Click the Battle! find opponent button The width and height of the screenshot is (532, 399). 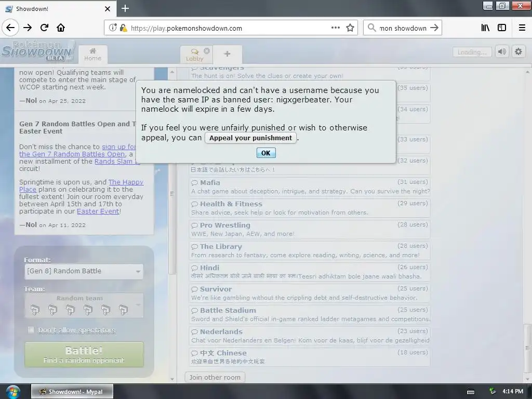[84, 354]
